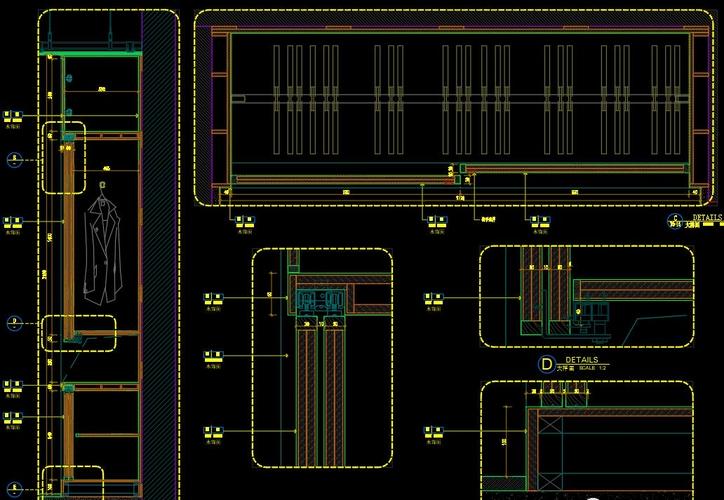The height and width of the screenshot is (500, 724).
Task: Click the DETAILS title beside the C marker
Action: click(x=706, y=216)
